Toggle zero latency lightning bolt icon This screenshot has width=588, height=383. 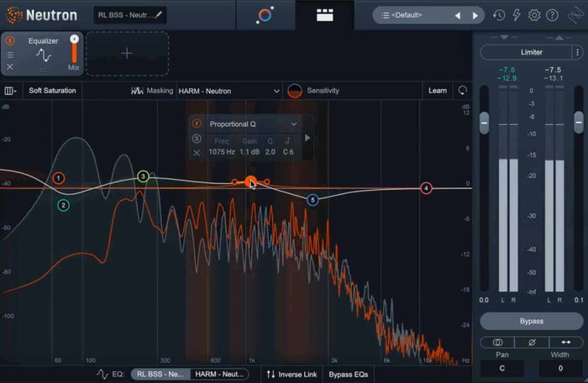pyautogui.click(x=517, y=15)
